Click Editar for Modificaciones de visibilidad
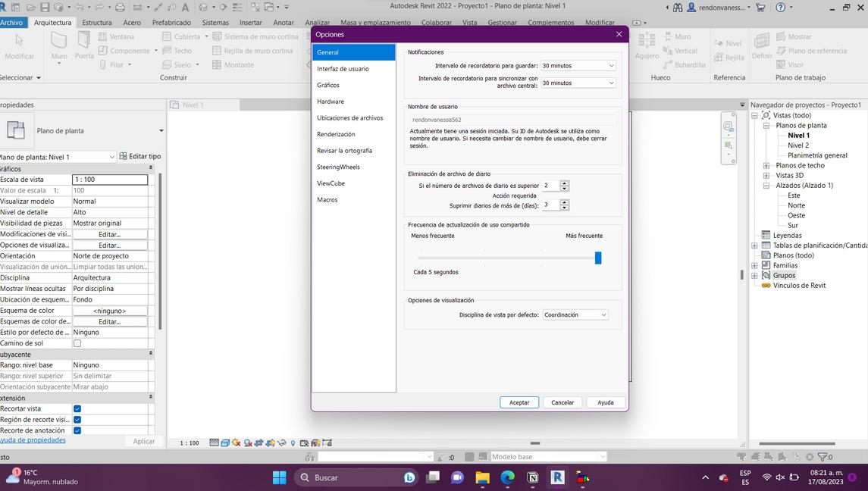The image size is (868, 491). coord(110,234)
